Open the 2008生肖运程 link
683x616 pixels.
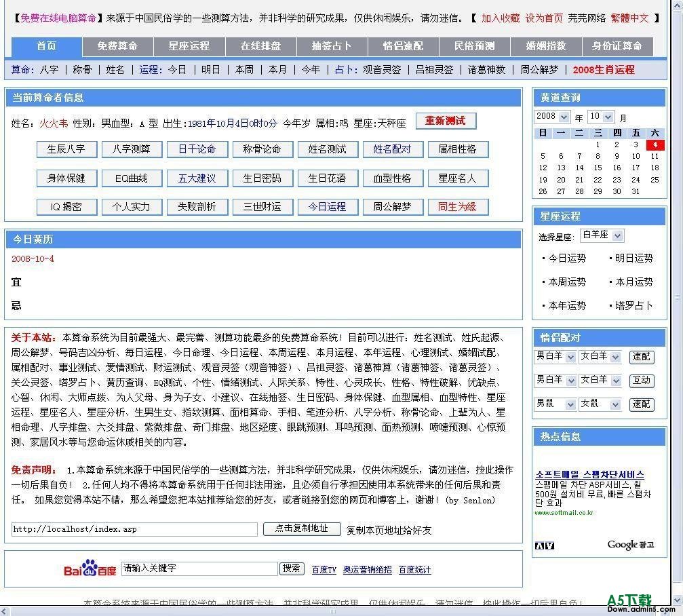(x=603, y=70)
